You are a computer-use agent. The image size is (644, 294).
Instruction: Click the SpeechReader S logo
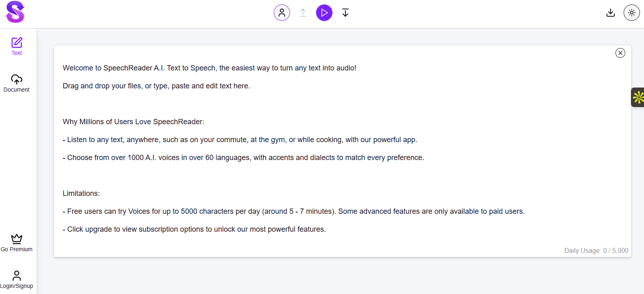15,12
